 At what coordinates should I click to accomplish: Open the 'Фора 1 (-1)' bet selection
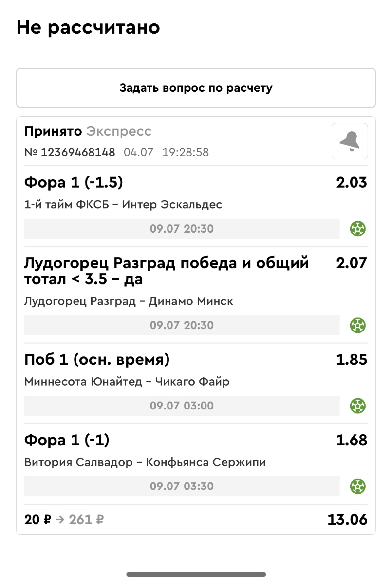click(x=67, y=440)
